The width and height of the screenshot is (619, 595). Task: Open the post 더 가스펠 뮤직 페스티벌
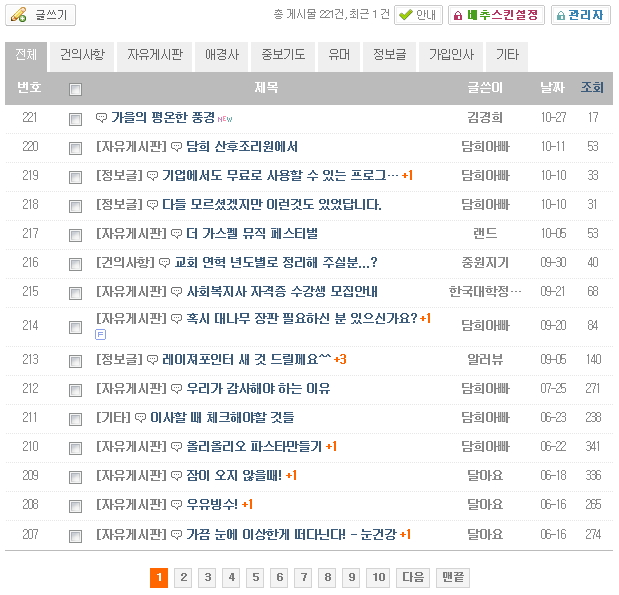point(252,234)
